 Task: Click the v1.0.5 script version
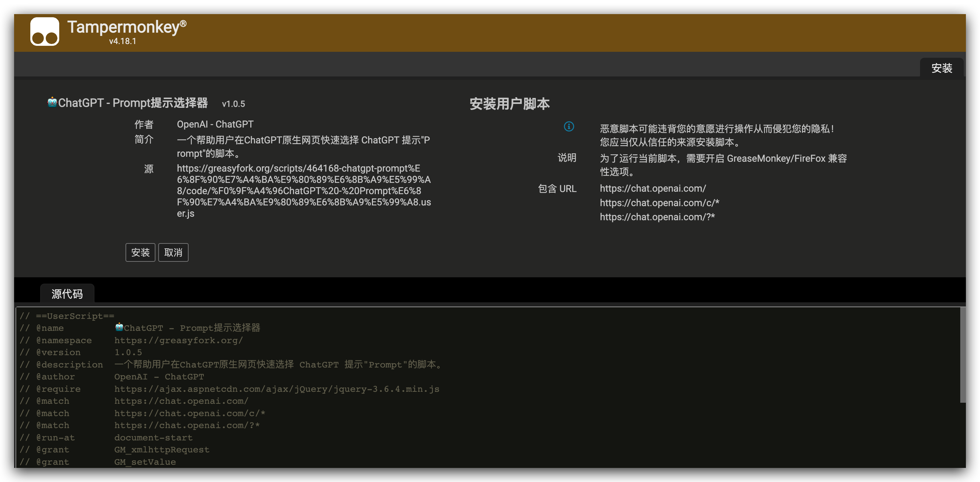(233, 104)
